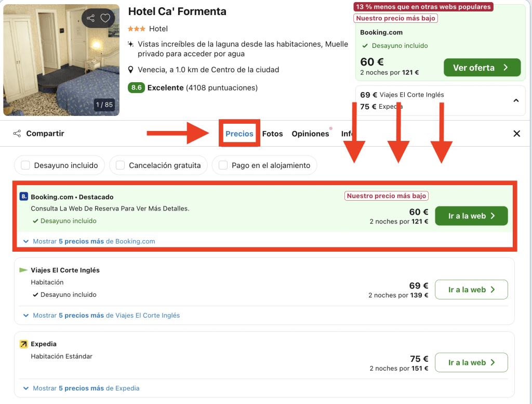Enable the Desayuno incluido filter

coord(25,165)
